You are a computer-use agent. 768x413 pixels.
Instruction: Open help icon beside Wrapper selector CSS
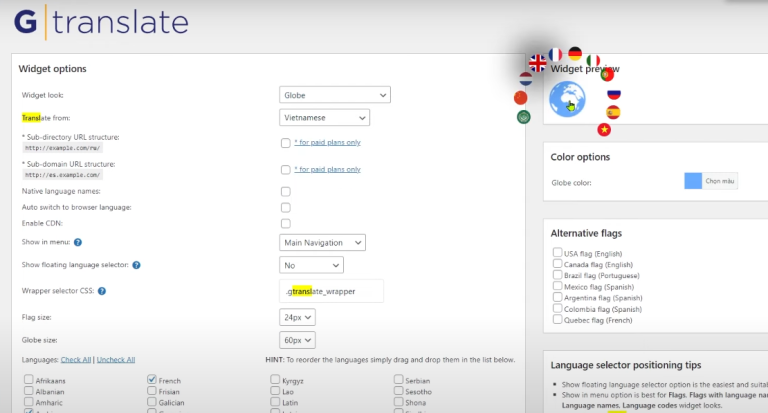tap(102, 291)
